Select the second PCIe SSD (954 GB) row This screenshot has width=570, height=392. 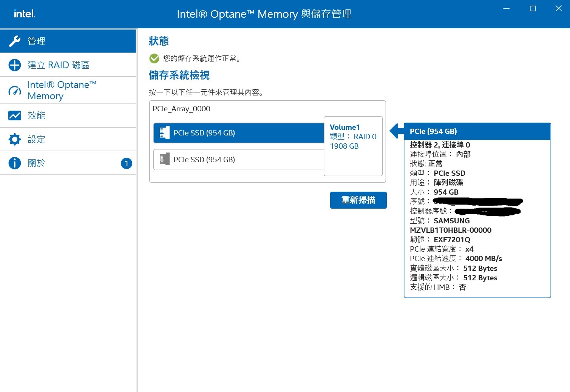click(238, 160)
